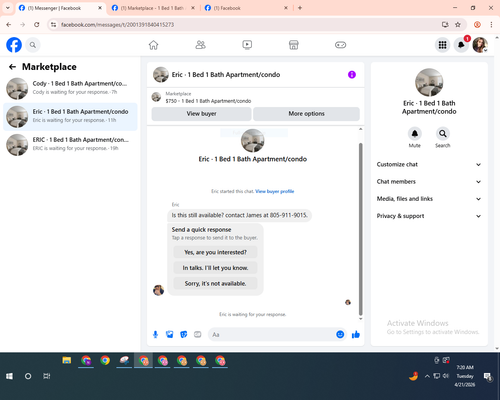Click the More options button

tap(306, 114)
